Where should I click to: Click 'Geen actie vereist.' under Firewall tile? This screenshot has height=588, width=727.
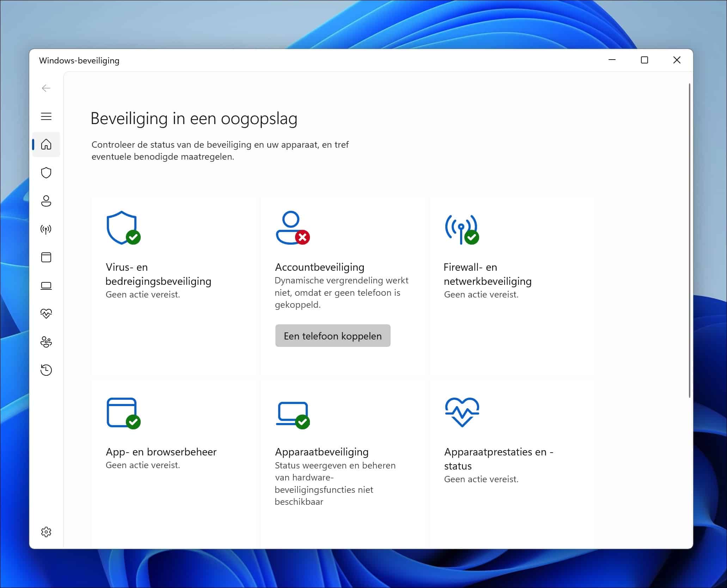tap(481, 295)
